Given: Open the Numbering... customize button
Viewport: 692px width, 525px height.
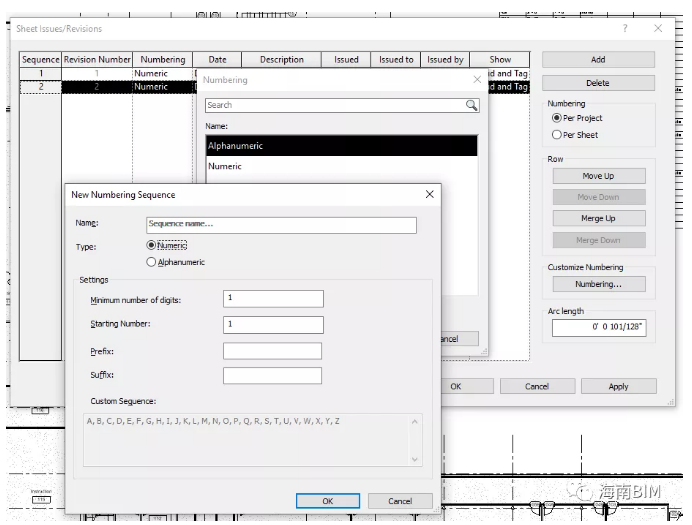Looking at the screenshot, I should [x=599, y=284].
